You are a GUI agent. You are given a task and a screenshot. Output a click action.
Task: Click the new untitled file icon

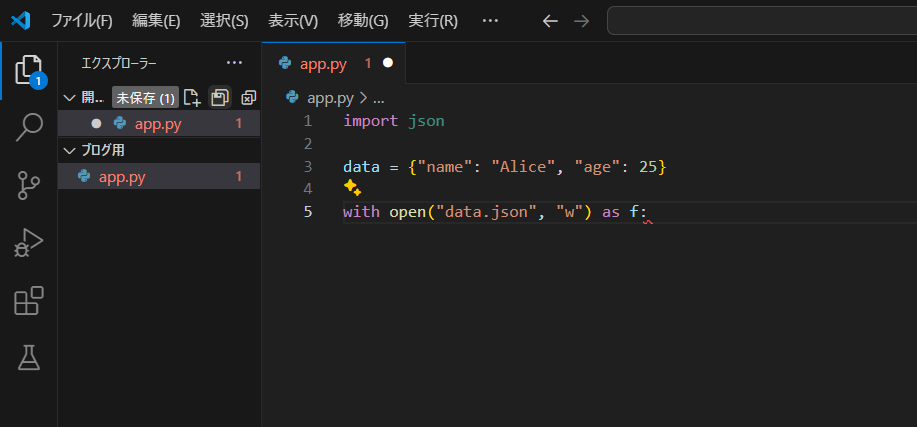[x=191, y=97]
